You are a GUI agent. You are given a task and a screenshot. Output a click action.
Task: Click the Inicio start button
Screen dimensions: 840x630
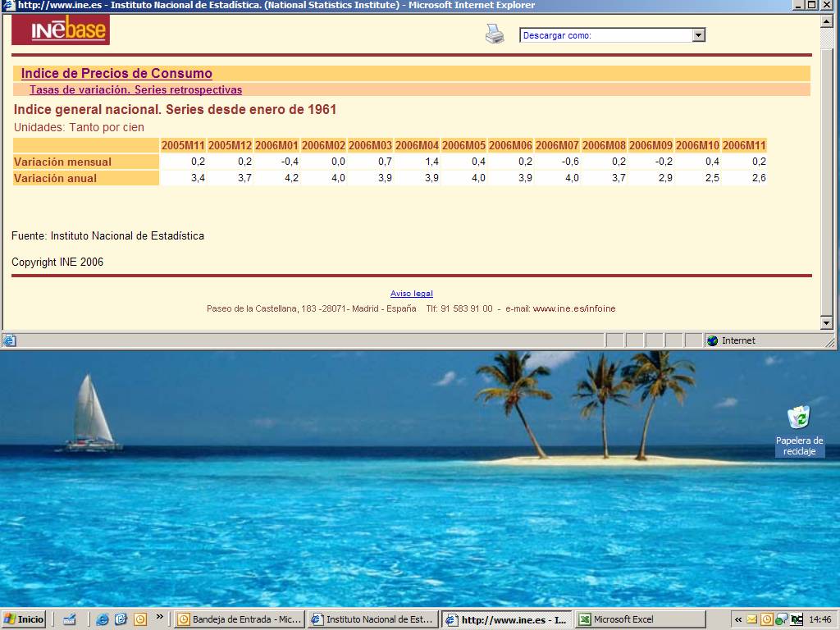[x=24, y=619]
